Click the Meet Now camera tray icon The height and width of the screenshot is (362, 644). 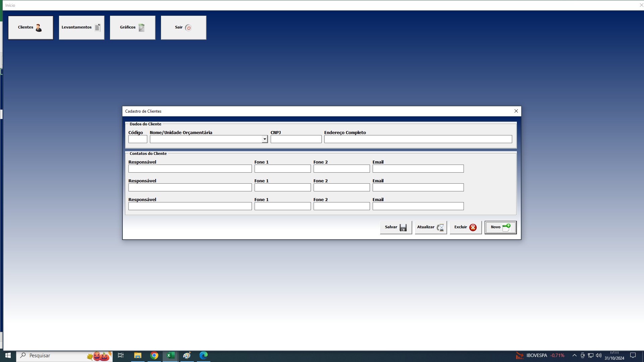[x=583, y=355]
